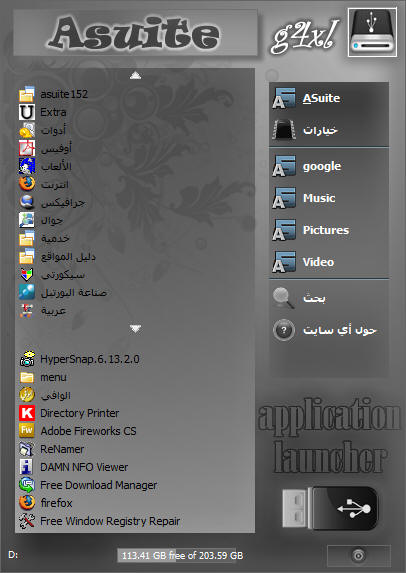The width and height of the screenshot is (406, 573).
Task: Open the Free Window Registry Repair icon
Action: [27, 521]
